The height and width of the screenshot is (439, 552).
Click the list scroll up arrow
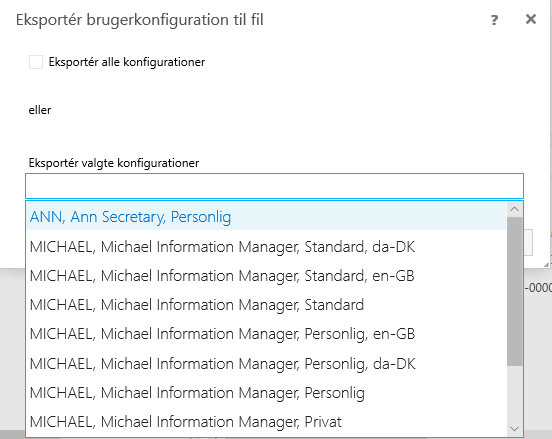[x=514, y=209]
